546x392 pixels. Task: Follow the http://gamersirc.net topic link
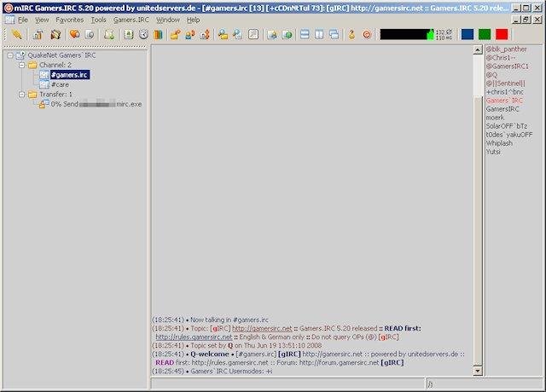pyautogui.click(x=262, y=328)
